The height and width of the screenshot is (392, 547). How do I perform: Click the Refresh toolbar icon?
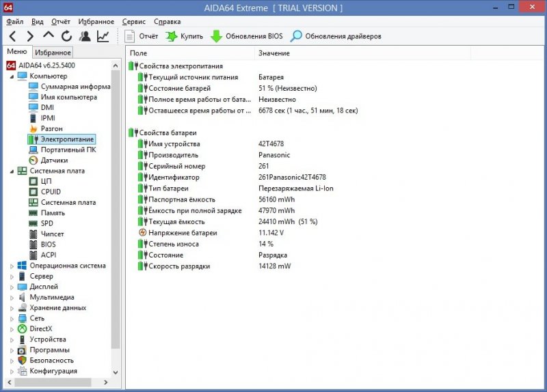click(66, 36)
